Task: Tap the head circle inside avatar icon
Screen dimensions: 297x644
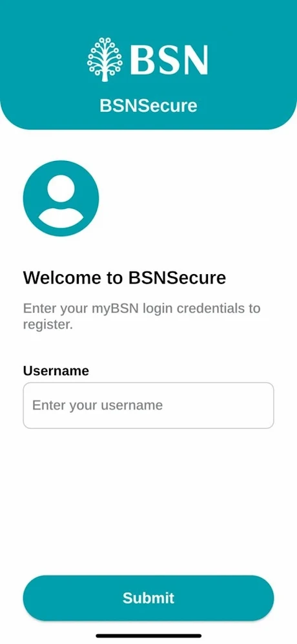Action: (61, 188)
